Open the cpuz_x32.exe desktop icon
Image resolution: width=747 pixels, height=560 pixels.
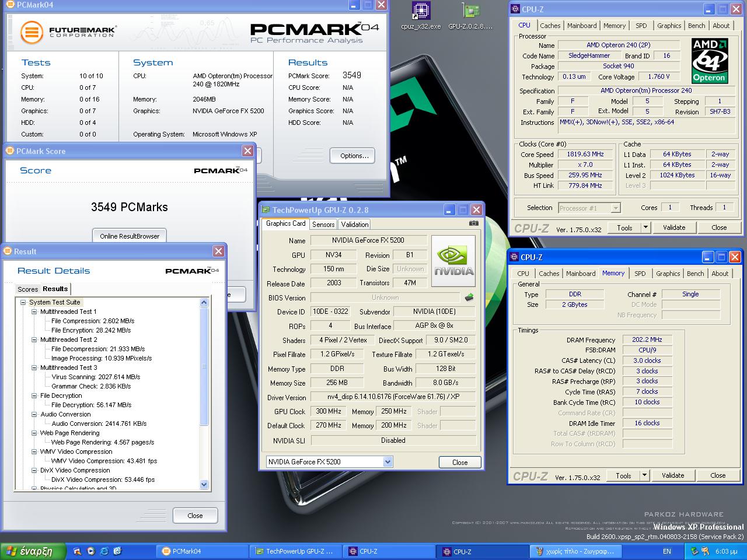pyautogui.click(x=421, y=10)
